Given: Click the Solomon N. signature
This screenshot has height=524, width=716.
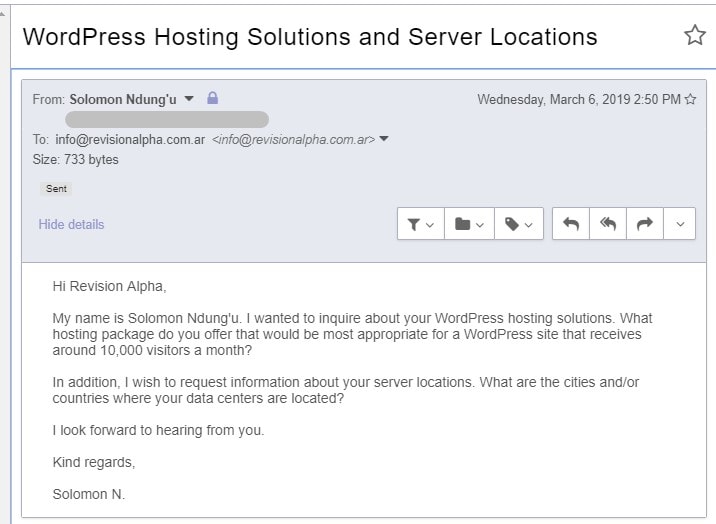Looking at the screenshot, I should (x=89, y=494).
